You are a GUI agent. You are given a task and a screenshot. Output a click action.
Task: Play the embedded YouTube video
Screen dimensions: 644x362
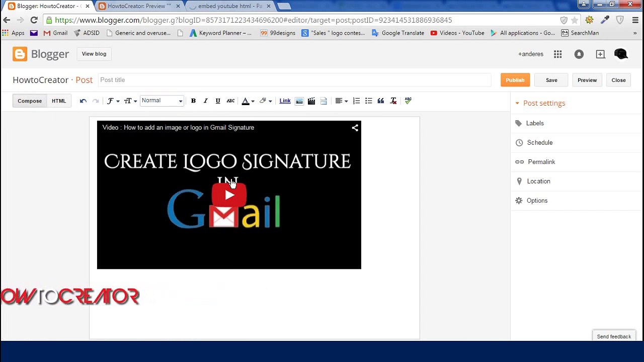tap(229, 195)
